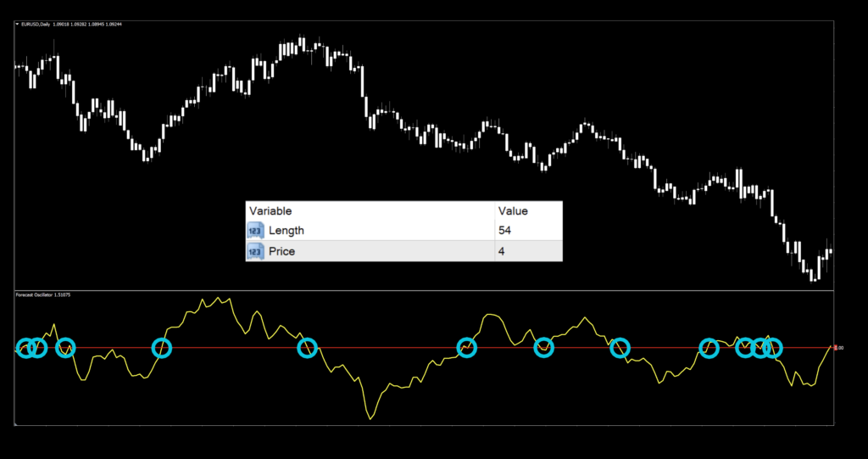Click the divider between price chart and oscillator

point(424,290)
